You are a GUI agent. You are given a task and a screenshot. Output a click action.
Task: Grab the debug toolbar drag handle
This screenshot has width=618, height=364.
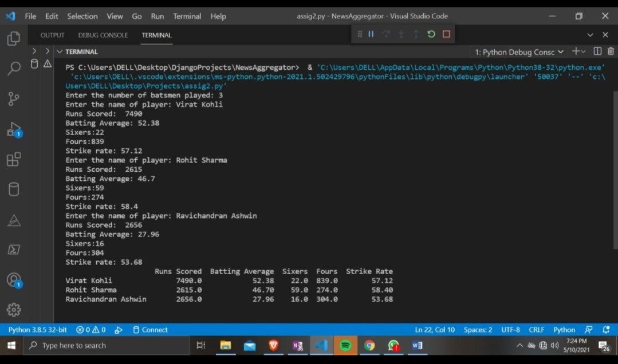pyautogui.click(x=360, y=34)
